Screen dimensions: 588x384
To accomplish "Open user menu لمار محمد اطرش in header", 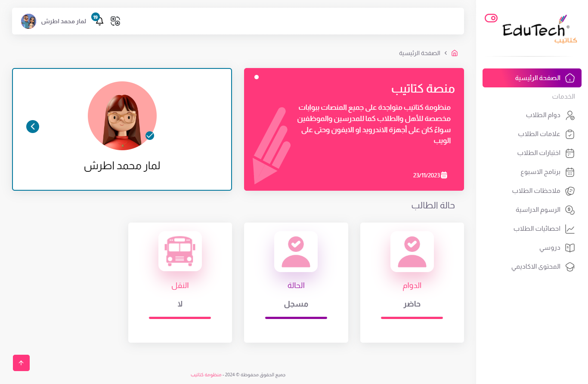I will (x=54, y=21).
